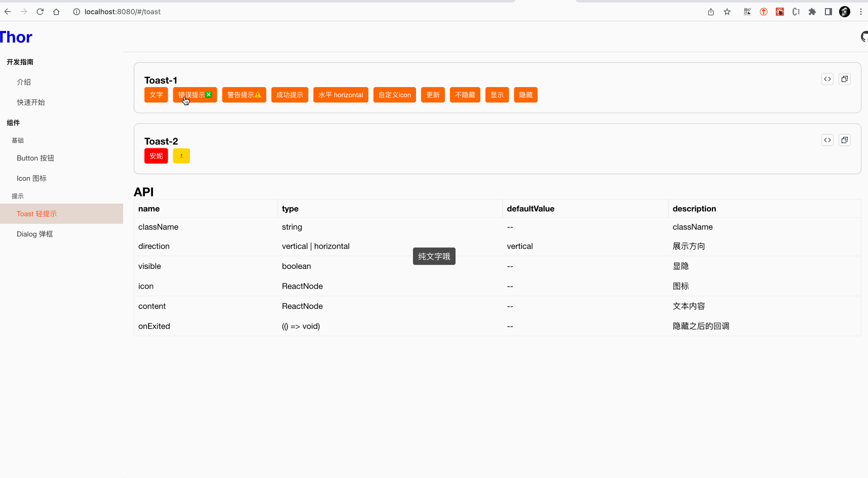Show code for the Toast-2 demo
The image size is (868, 478).
(x=827, y=140)
